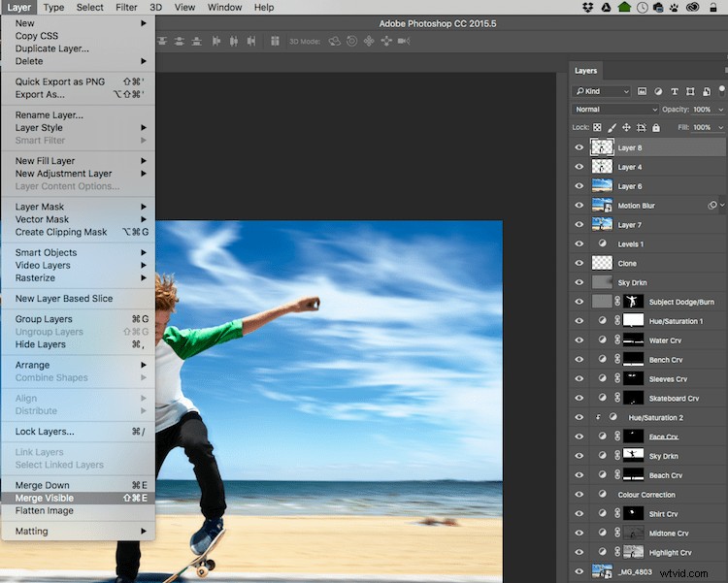Screen dimensions: 728x583
Task: Open the Filter menu
Action: click(x=126, y=8)
